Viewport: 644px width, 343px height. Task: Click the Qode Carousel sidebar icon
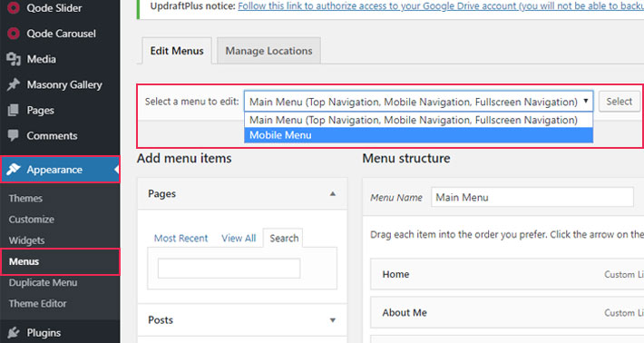click(x=14, y=34)
